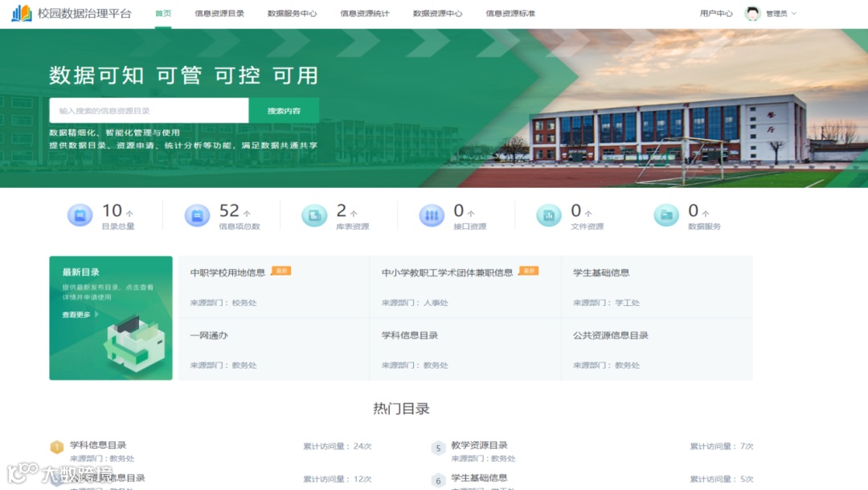This screenshot has height=490, width=868.
Task: Open the 中职学校用地信息 catalog entry
Action: pyautogui.click(x=227, y=272)
